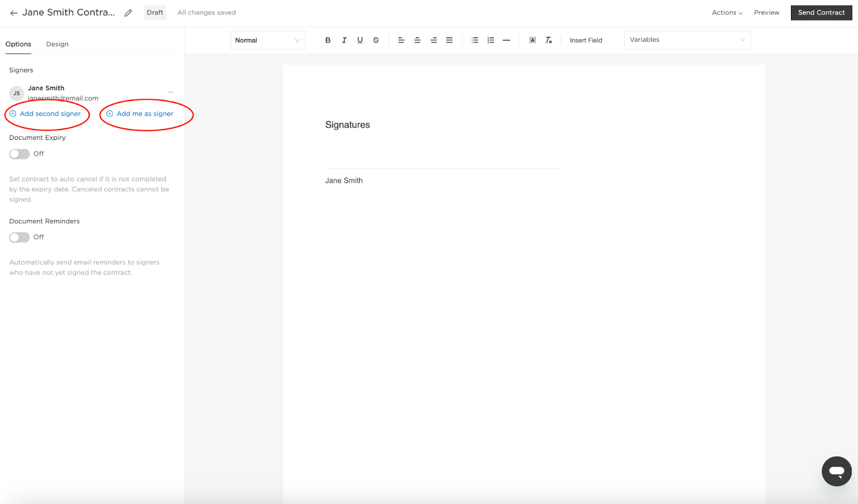Open the Normal text style dropdown
The image size is (858, 504).
click(268, 40)
